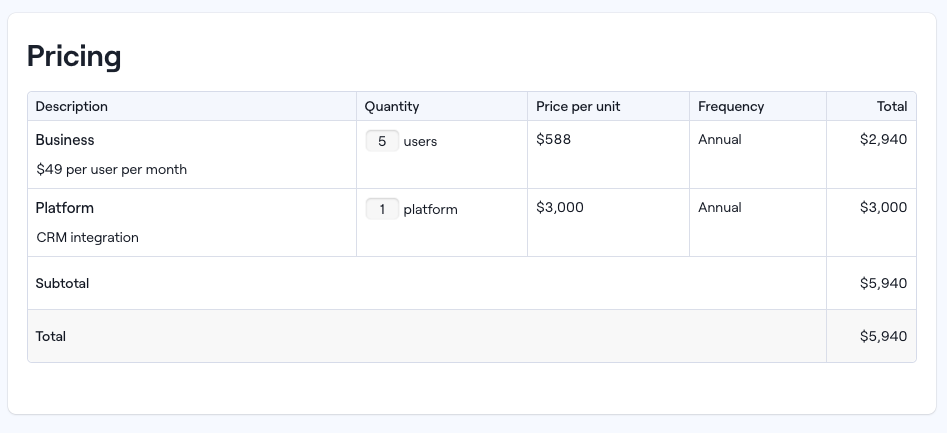Click Annual frequency in the Platform row
This screenshot has height=433, width=947.
click(720, 207)
